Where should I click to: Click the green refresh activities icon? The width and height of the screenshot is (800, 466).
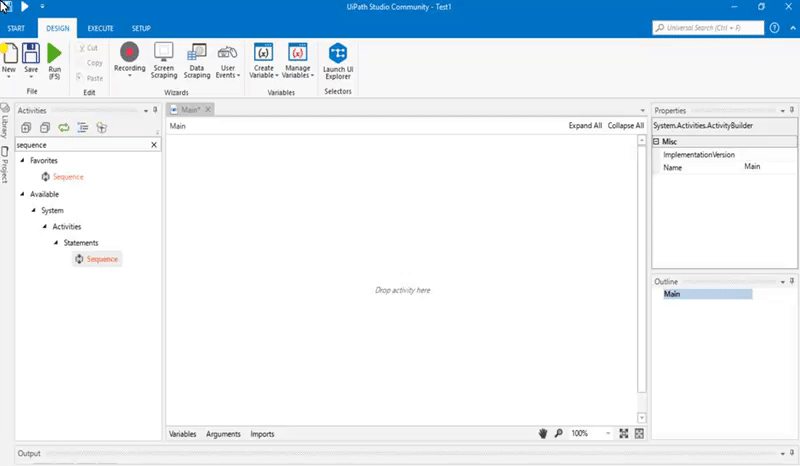tap(64, 128)
